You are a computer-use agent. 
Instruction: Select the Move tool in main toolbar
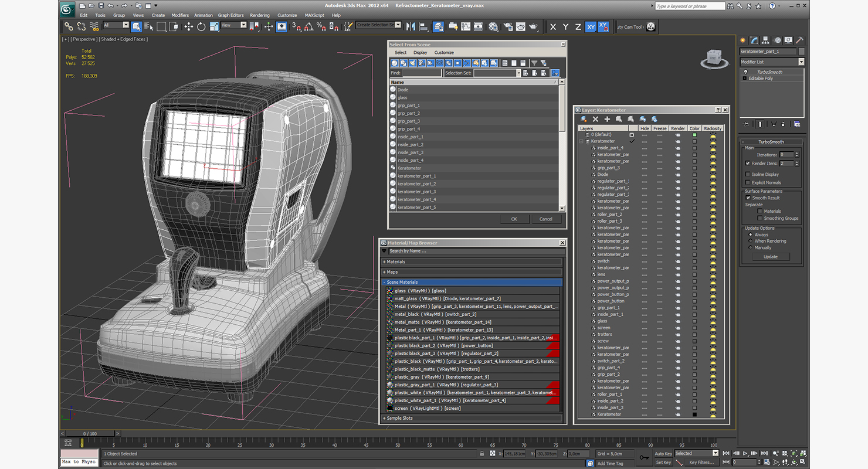[x=188, y=26]
